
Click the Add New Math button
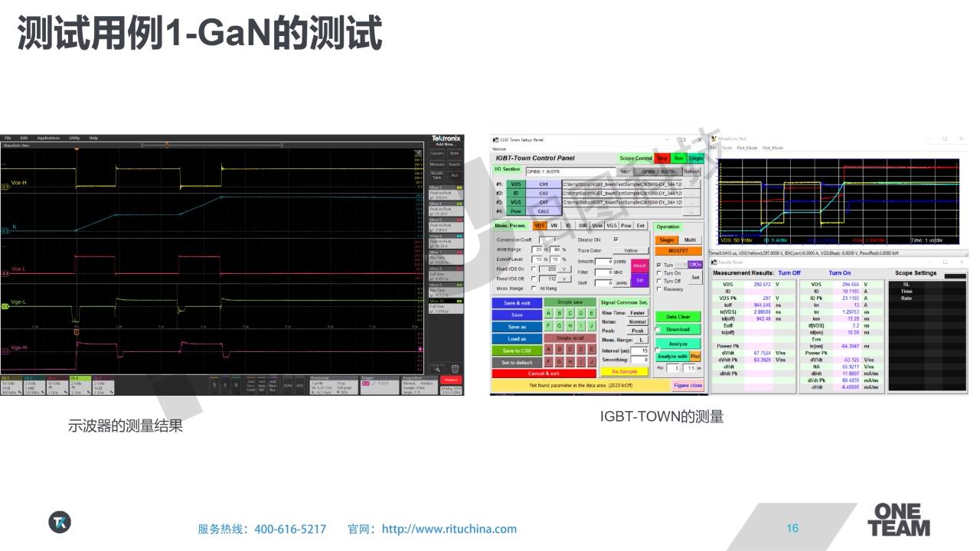(250, 384)
